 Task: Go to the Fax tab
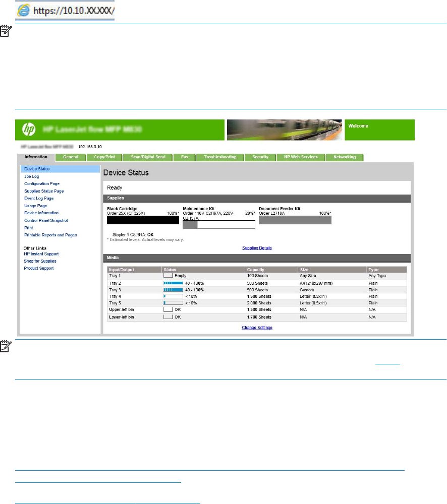click(x=184, y=157)
